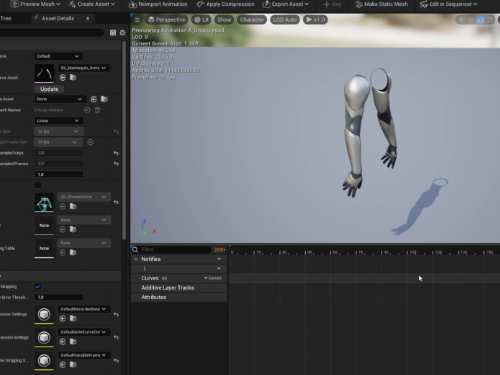Viewport: 500px width, 375px height.
Task: Reset skeleton property to default arrow
Action: tap(116, 202)
